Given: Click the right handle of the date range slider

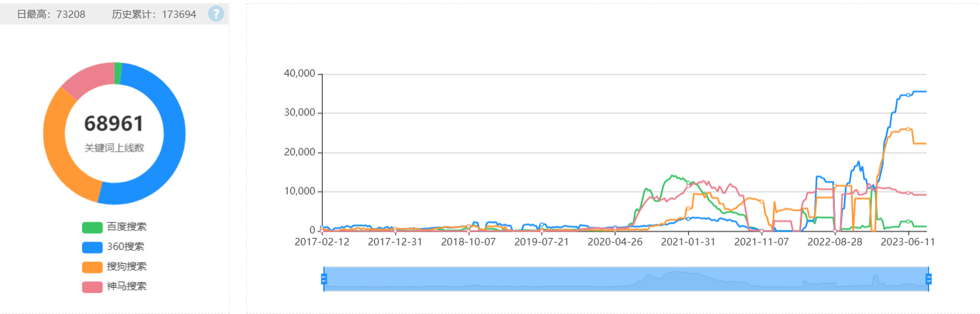Looking at the screenshot, I should 929,279.
